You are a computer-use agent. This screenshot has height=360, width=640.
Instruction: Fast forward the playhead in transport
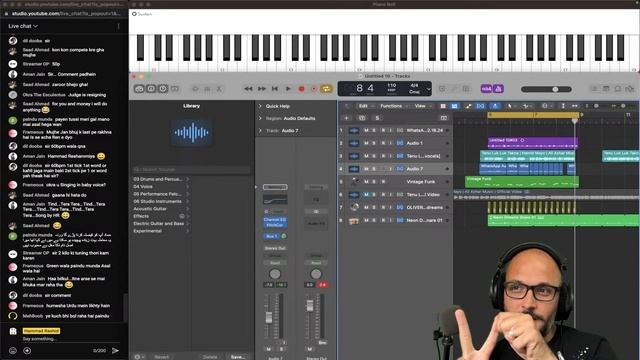coord(262,89)
